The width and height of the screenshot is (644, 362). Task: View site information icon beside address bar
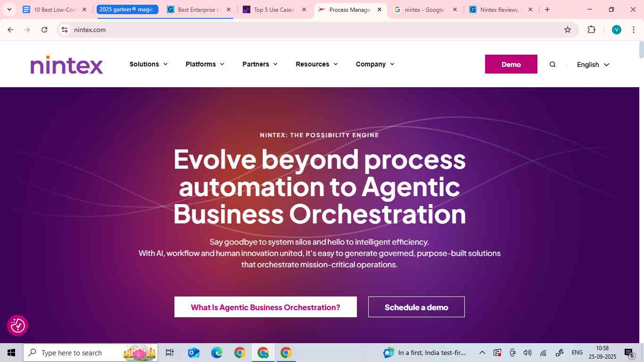coord(65,30)
